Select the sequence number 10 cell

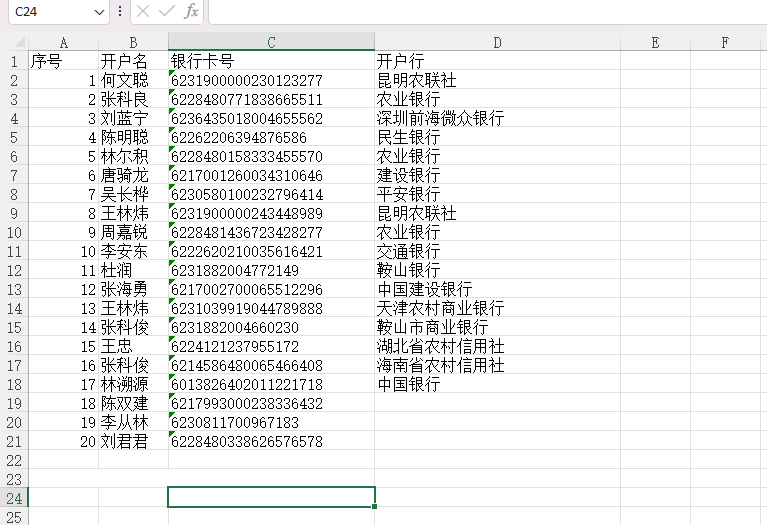pos(64,251)
